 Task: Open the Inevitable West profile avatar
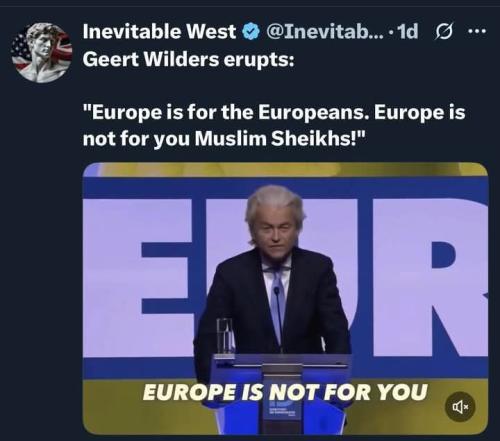tap(42, 53)
